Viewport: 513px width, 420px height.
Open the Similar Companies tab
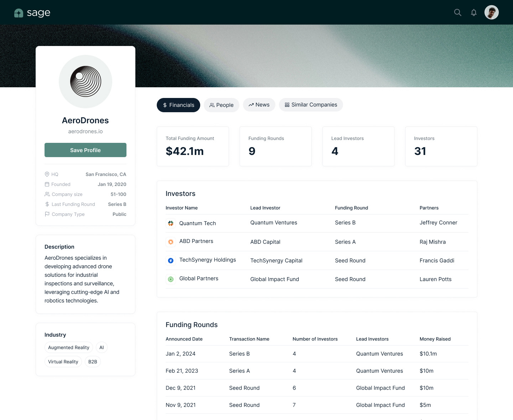pyautogui.click(x=311, y=105)
